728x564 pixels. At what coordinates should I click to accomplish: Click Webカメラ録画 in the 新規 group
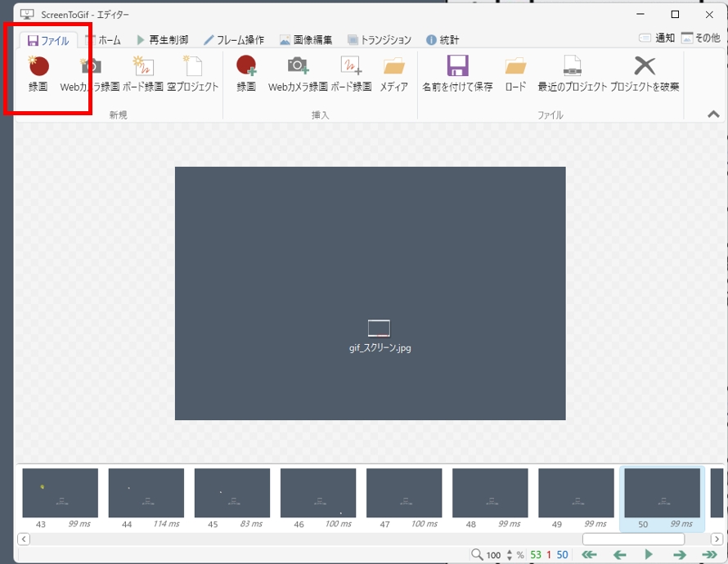[90, 73]
